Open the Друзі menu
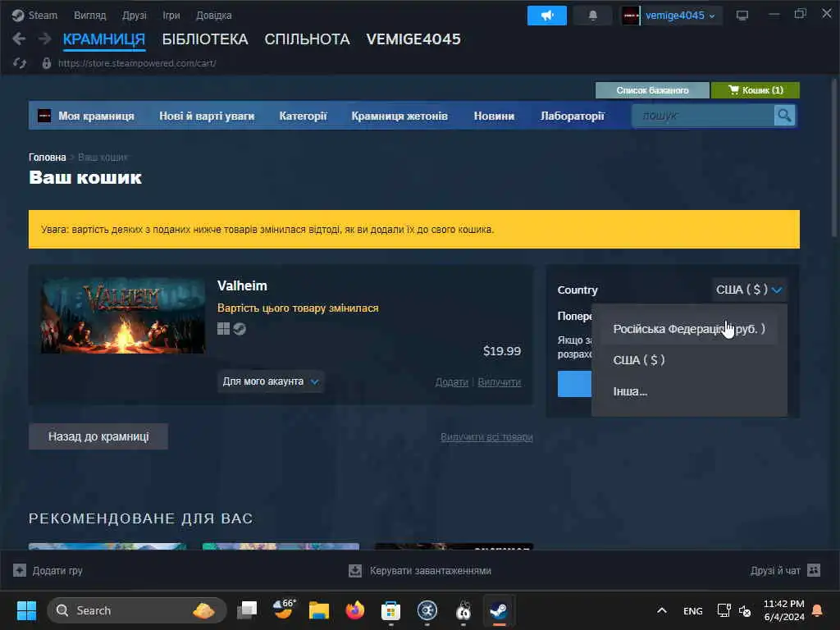Viewport: 840px width, 630px height. click(x=135, y=16)
